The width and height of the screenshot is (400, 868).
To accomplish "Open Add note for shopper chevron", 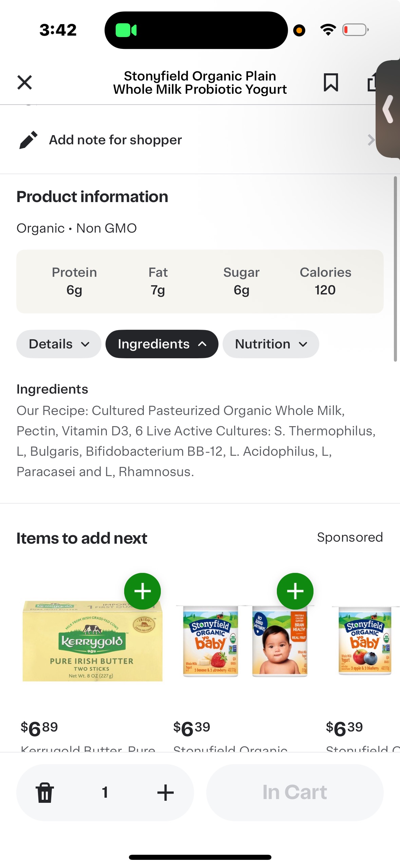I will click(x=371, y=140).
